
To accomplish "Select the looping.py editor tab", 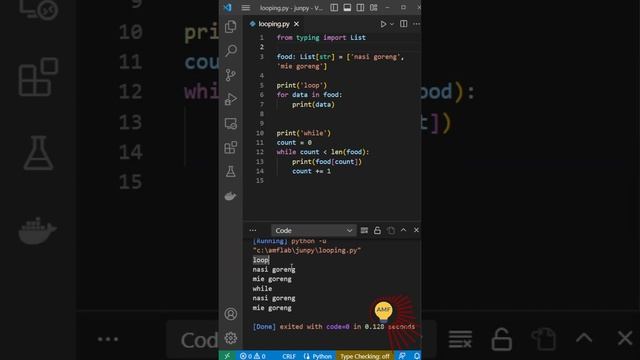I will (274, 24).
